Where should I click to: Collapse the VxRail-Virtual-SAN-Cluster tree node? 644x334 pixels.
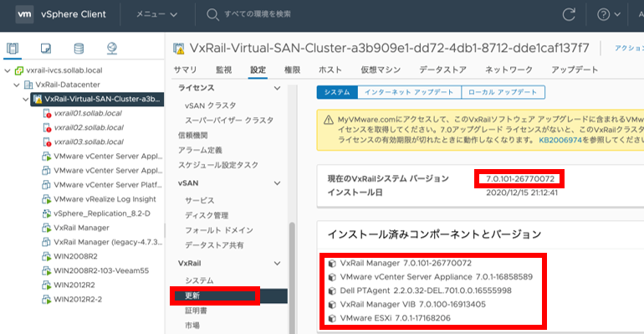(26, 100)
